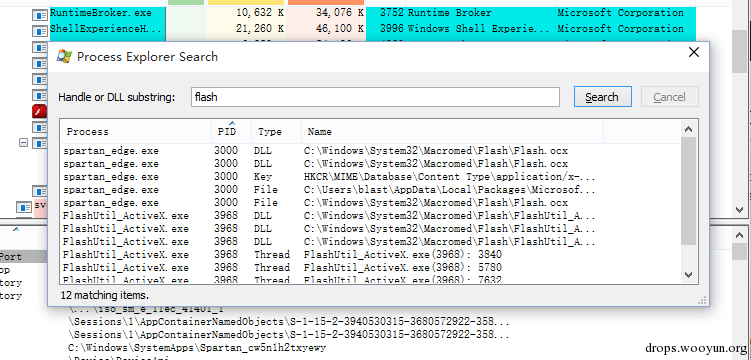The height and width of the screenshot is (360, 751).
Task: Click the Handle or DLL substring input field
Action: pos(375,97)
